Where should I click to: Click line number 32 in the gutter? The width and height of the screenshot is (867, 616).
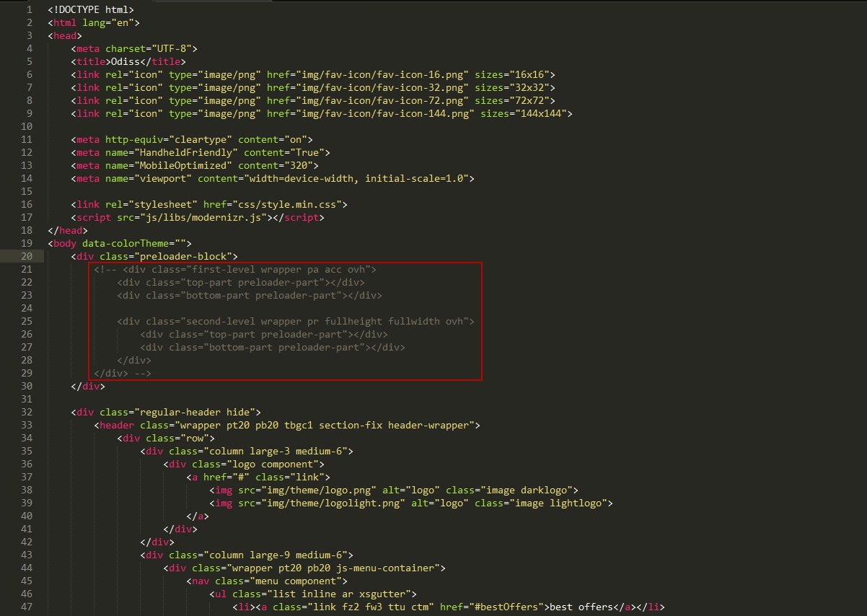point(26,412)
